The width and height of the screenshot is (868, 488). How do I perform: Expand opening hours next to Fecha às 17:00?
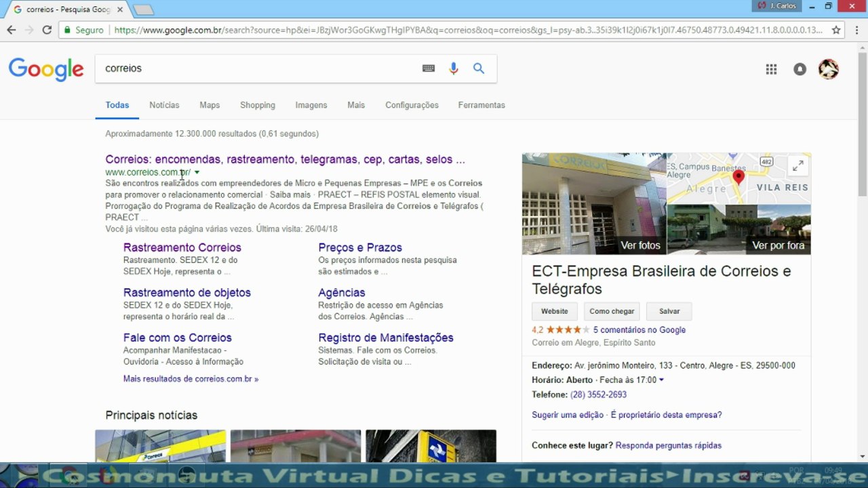click(661, 380)
